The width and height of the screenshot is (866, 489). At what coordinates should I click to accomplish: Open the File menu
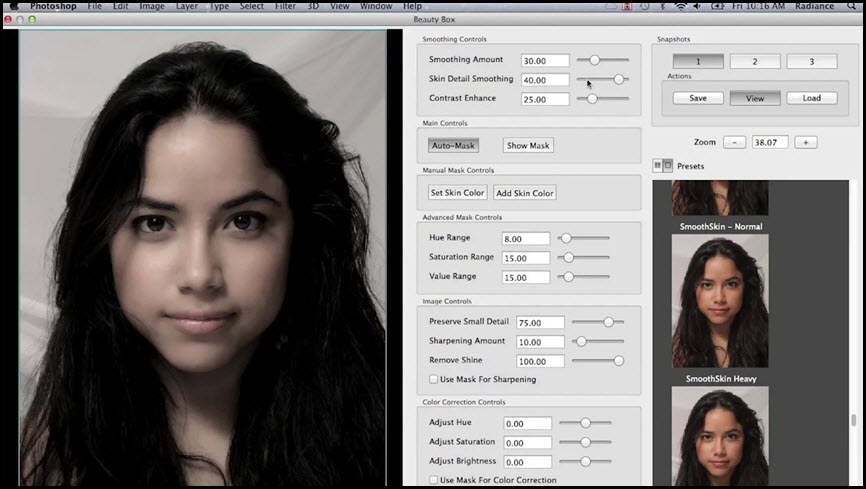(x=94, y=6)
